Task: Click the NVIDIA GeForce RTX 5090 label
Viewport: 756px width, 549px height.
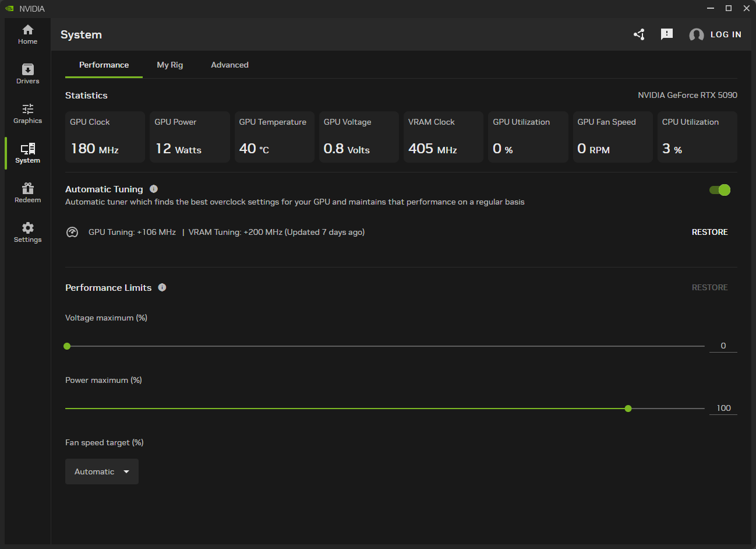Action: tap(687, 95)
